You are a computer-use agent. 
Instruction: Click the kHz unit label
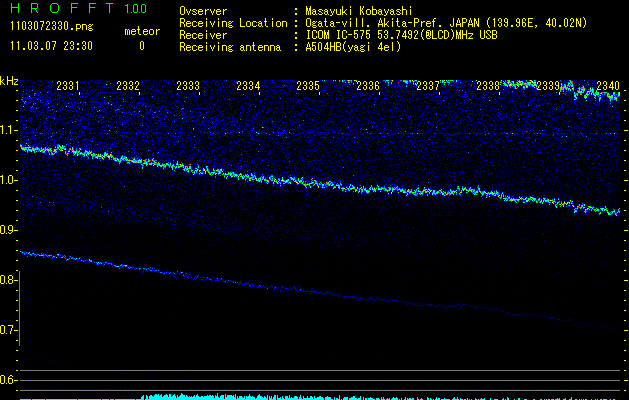click(9, 81)
